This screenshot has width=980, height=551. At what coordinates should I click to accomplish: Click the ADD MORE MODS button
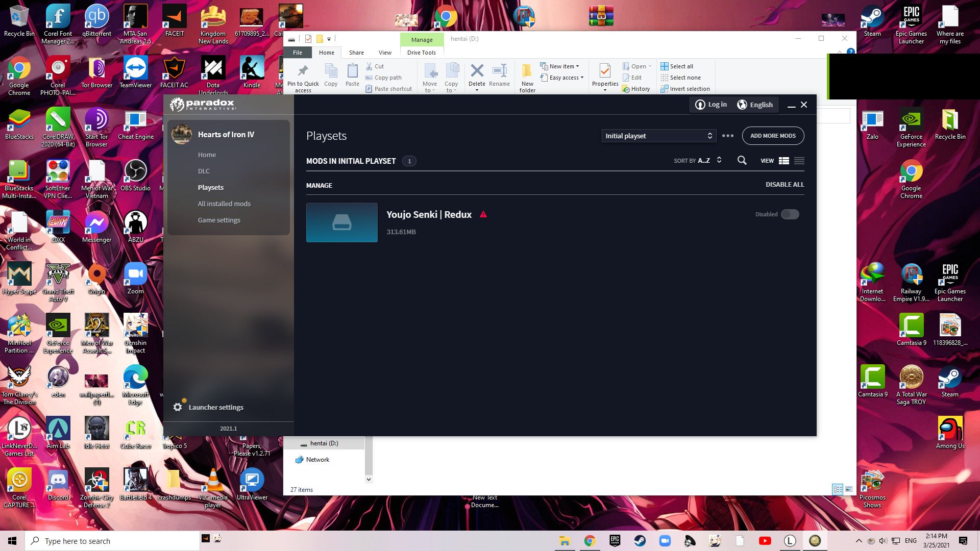(773, 136)
